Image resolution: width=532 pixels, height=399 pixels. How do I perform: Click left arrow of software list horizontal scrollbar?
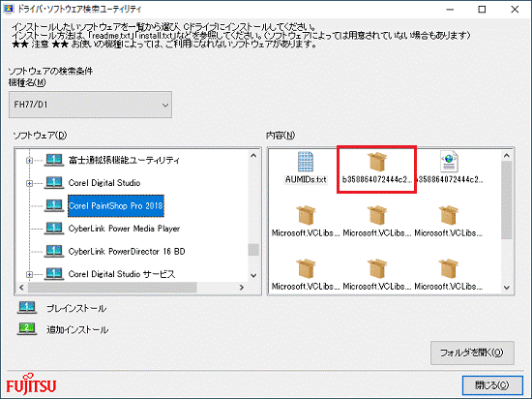[21, 288]
